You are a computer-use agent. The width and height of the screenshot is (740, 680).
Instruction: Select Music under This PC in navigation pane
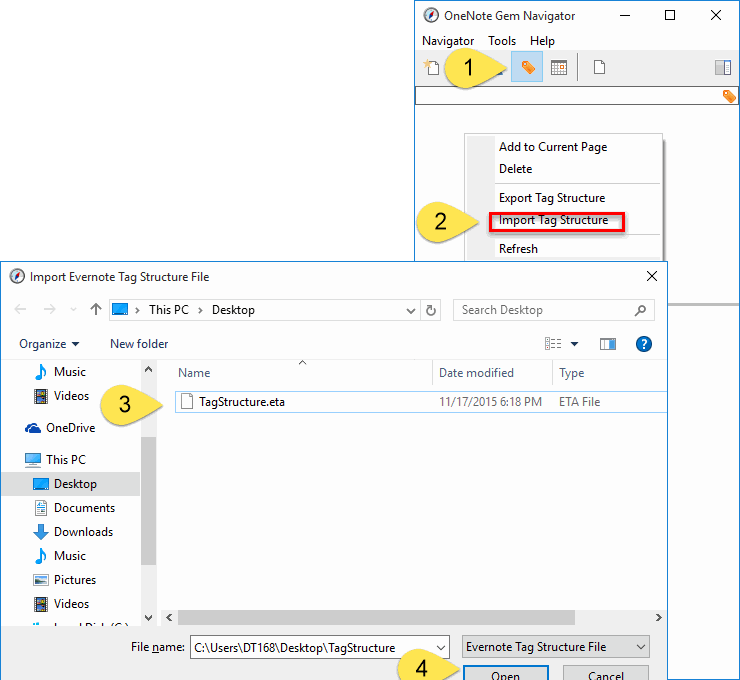[x=69, y=556]
